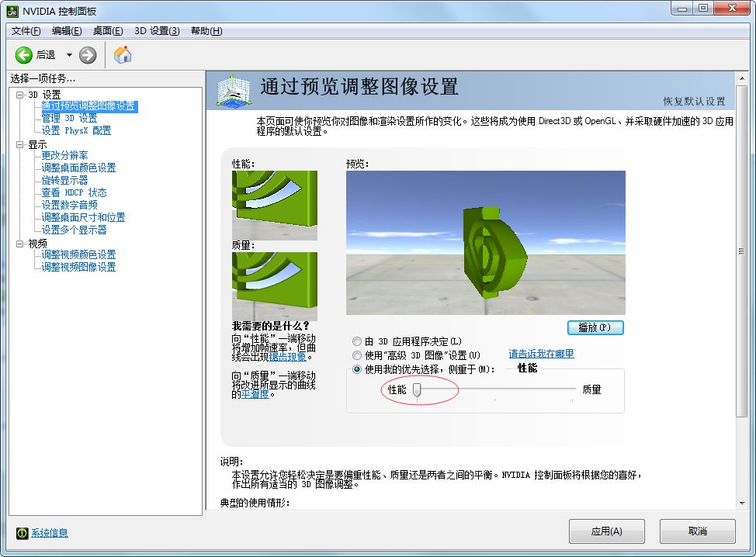Click the NVIDIA icon in the title bar
This screenshot has height=557, width=756.
pyautogui.click(x=12, y=10)
